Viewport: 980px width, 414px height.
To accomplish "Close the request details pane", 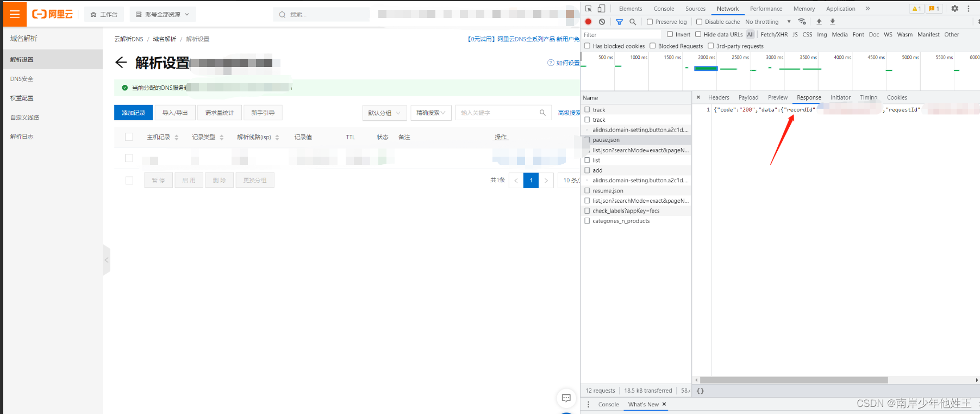I will click(698, 97).
